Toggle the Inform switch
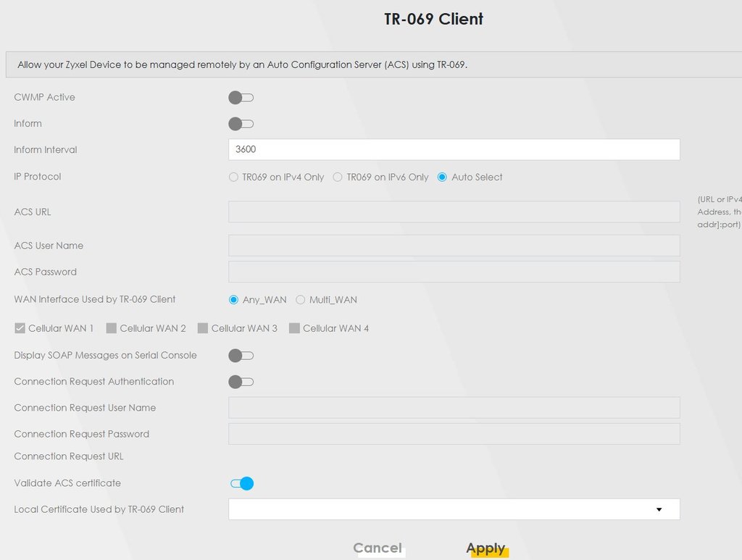This screenshot has width=742, height=560. click(x=241, y=124)
